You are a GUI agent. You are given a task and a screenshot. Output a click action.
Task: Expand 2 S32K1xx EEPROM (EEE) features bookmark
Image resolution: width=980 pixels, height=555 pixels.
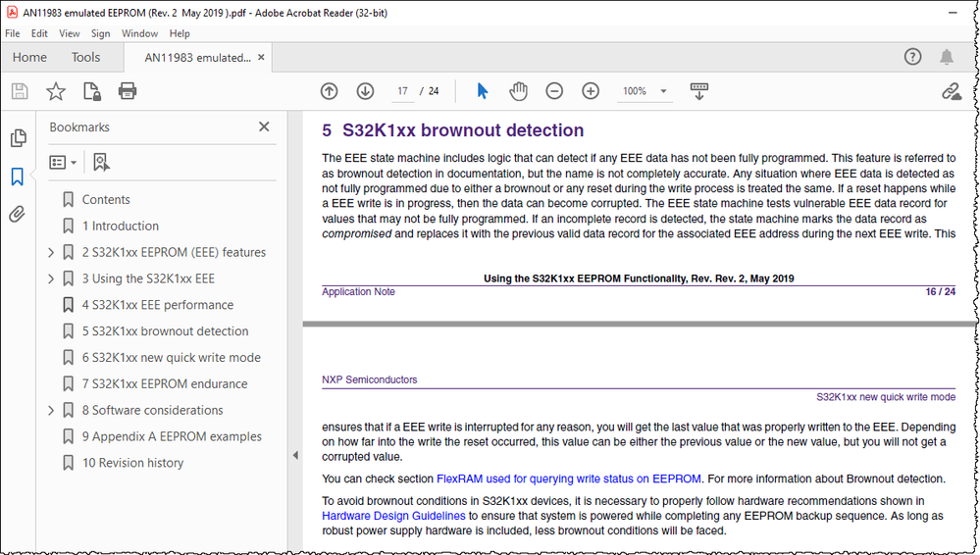click(x=51, y=253)
